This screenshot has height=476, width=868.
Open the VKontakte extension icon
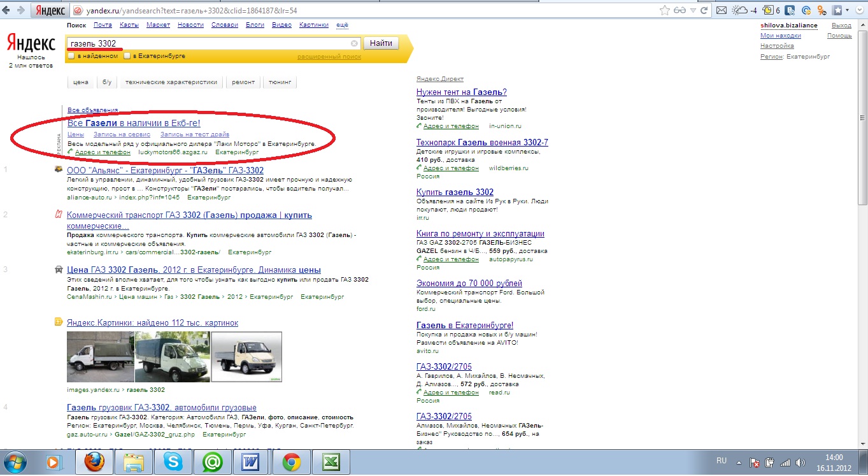(x=790, y=10)
